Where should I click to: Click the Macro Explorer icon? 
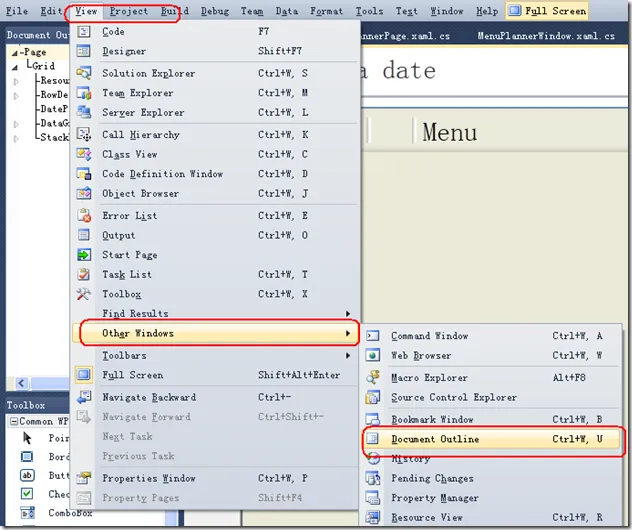pos(373,377)
